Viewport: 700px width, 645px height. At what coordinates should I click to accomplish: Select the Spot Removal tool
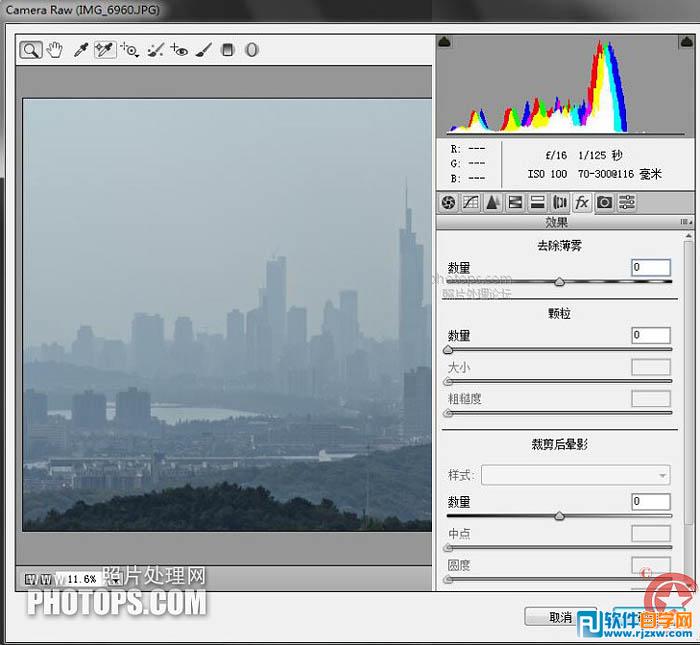tap(155, 50)
